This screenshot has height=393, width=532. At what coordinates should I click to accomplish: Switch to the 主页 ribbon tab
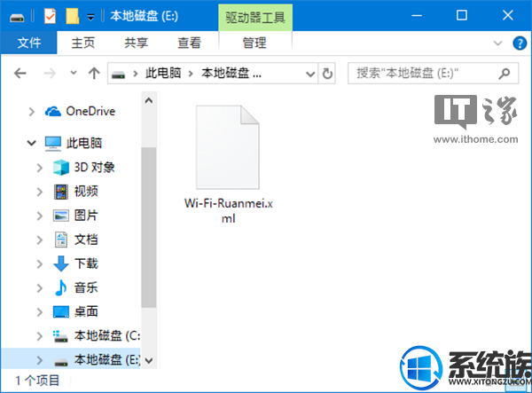[x=82, y=43]
